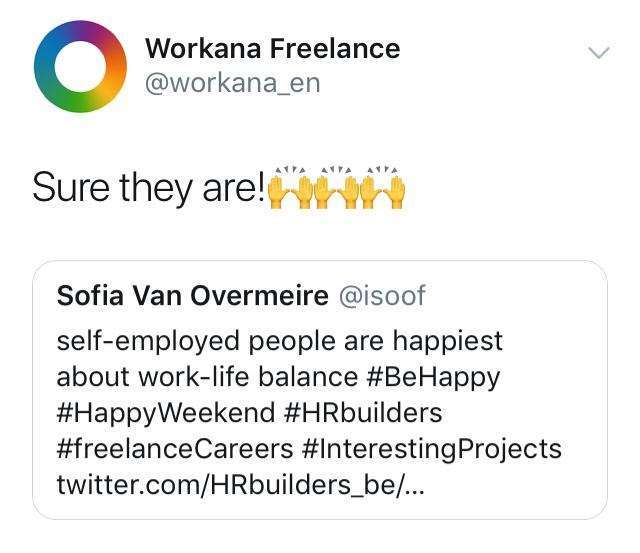
Task: Open the #HRbuilders hashtag
Action: click(x=362, y=413)
